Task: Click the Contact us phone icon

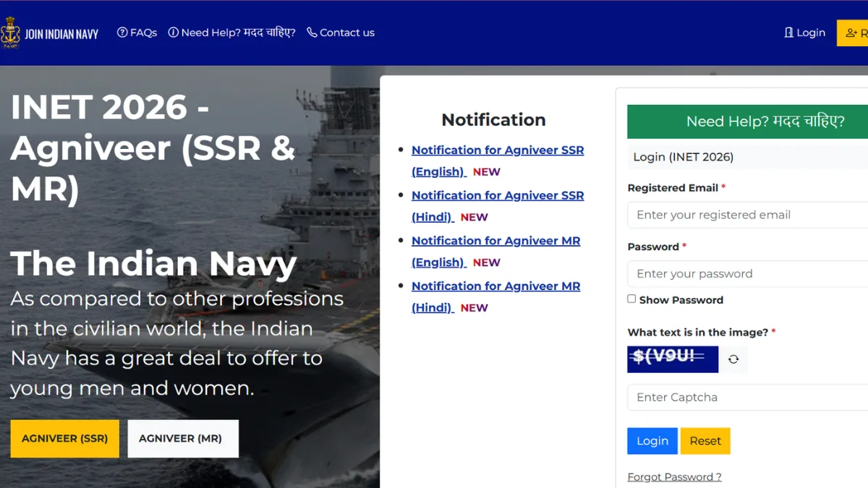Action: tap(312, 33)
